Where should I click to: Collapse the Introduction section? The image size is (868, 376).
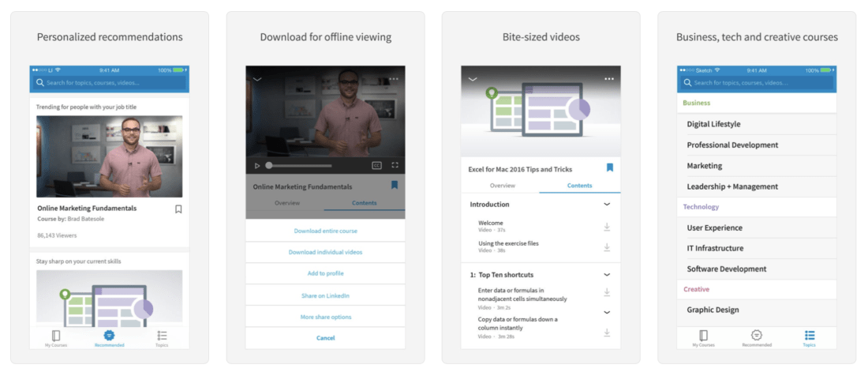tap(607, 205)
